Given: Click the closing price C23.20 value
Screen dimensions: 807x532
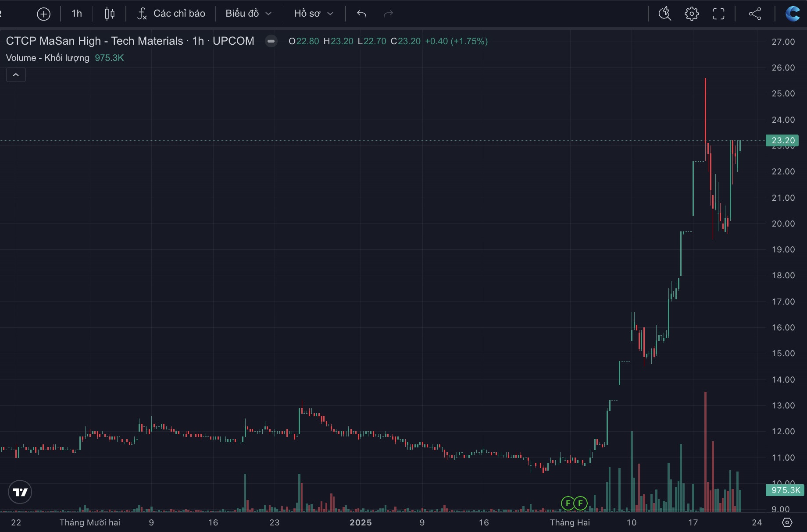Looking at the screenshot, I should (x=406, y=41).
